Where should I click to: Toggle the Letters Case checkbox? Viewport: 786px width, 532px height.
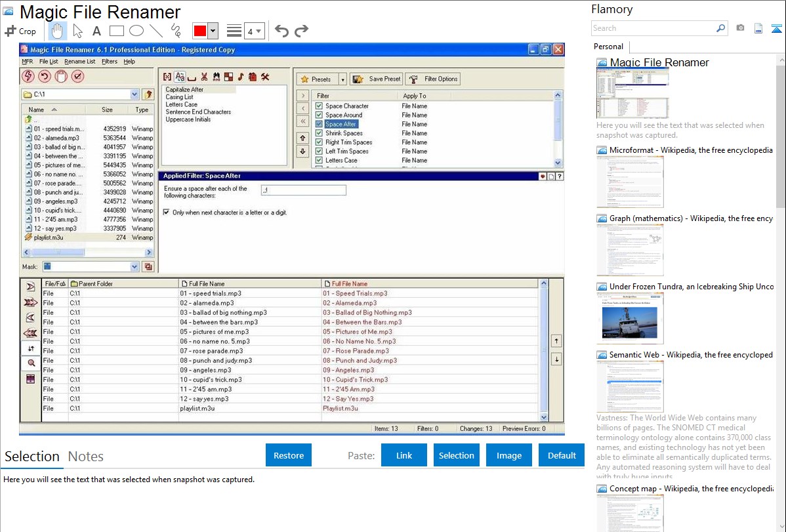pyautogui.click(x=319, y=160)
